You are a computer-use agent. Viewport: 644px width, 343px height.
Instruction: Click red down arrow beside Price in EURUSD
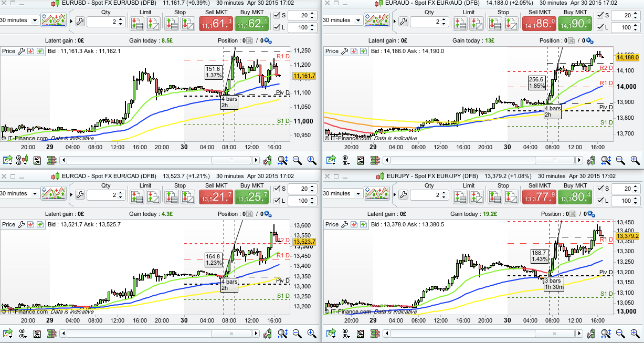tap(30, 51)
